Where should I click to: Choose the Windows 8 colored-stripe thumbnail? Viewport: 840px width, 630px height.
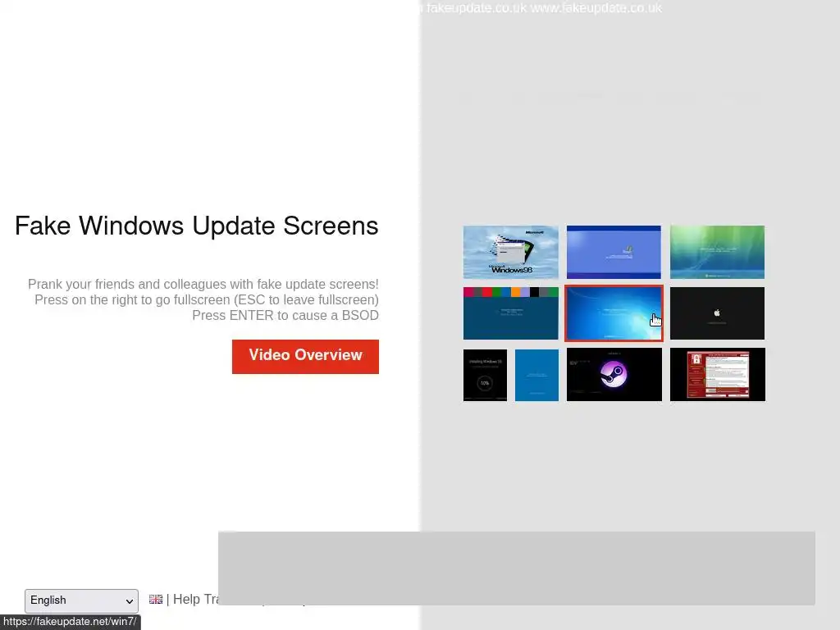pyautogui.click(x=510, y=313)
